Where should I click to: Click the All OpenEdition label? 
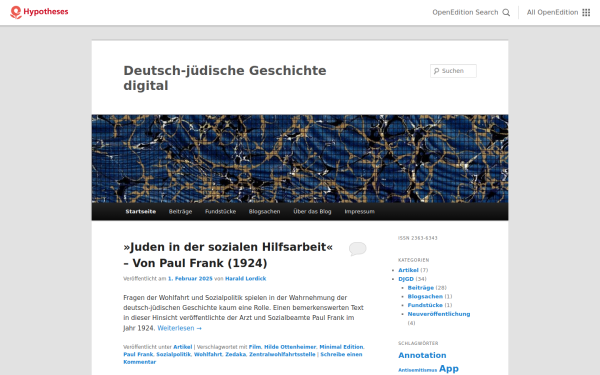pyautogui.click(x=552, y=12)
